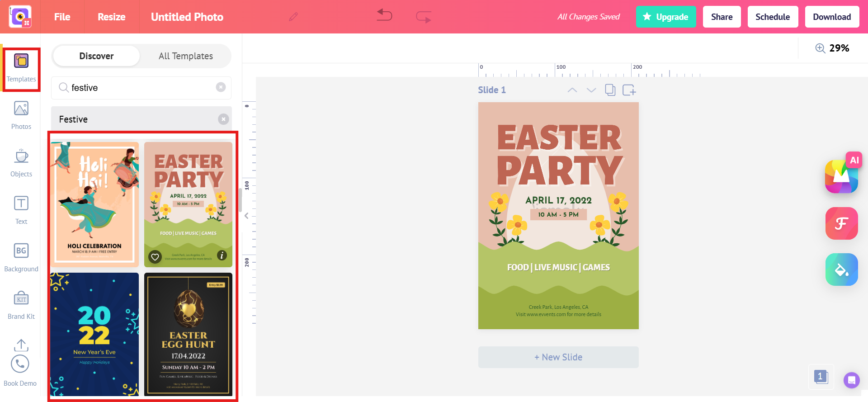
Task: Show info for the Easter Party template
Action: (x=222, y=255)
